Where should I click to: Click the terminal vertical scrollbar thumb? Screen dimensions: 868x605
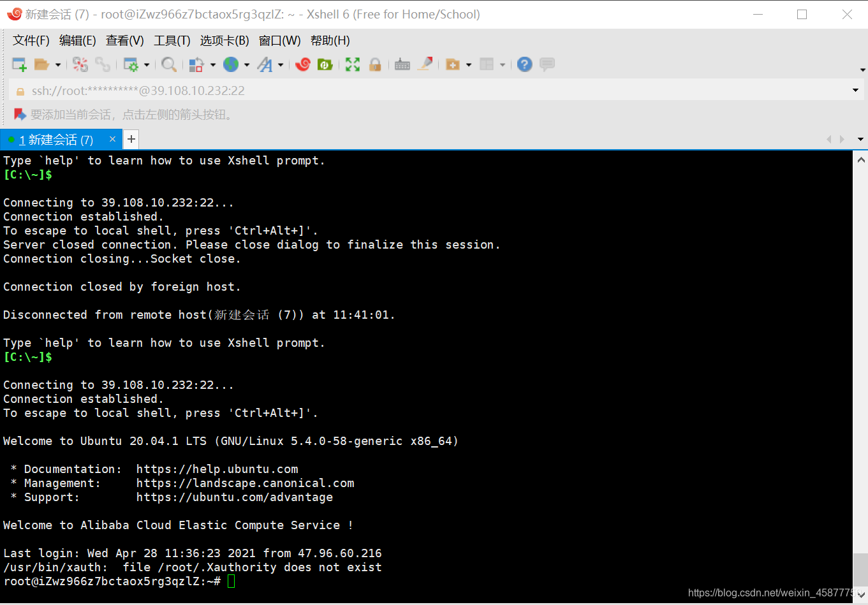860,571
